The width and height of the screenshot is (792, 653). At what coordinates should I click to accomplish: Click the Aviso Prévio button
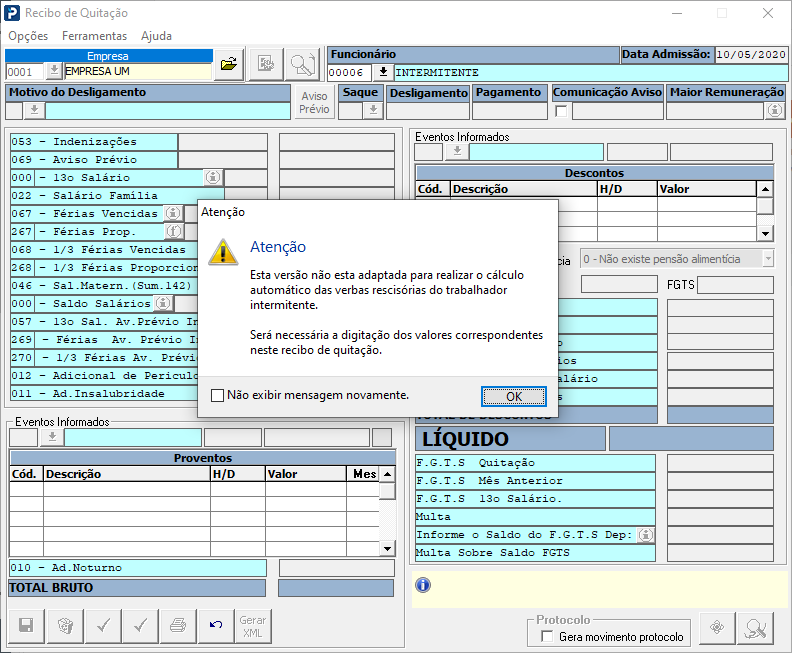[x=314, y=103]
